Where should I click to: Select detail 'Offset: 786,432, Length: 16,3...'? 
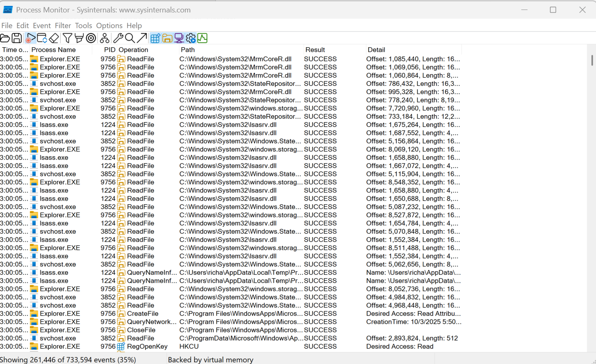413,84
